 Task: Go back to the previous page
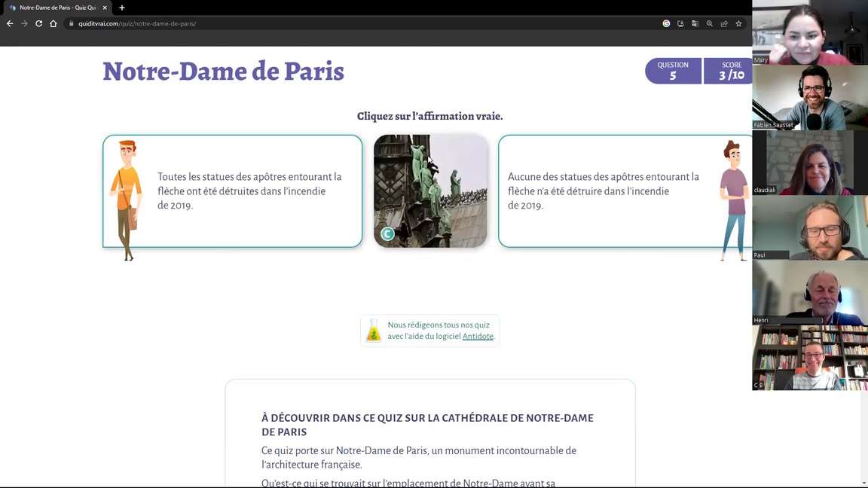pos(10,24)
